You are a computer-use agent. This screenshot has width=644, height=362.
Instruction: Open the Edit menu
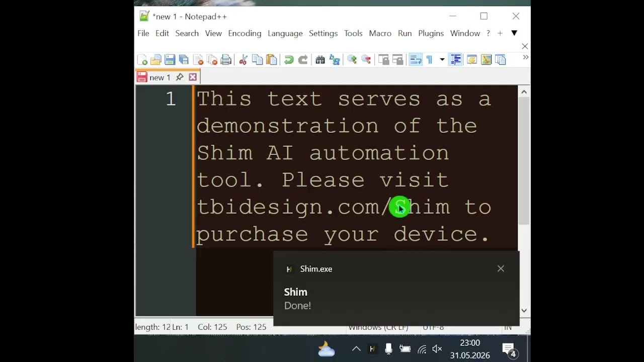[162, 33]
